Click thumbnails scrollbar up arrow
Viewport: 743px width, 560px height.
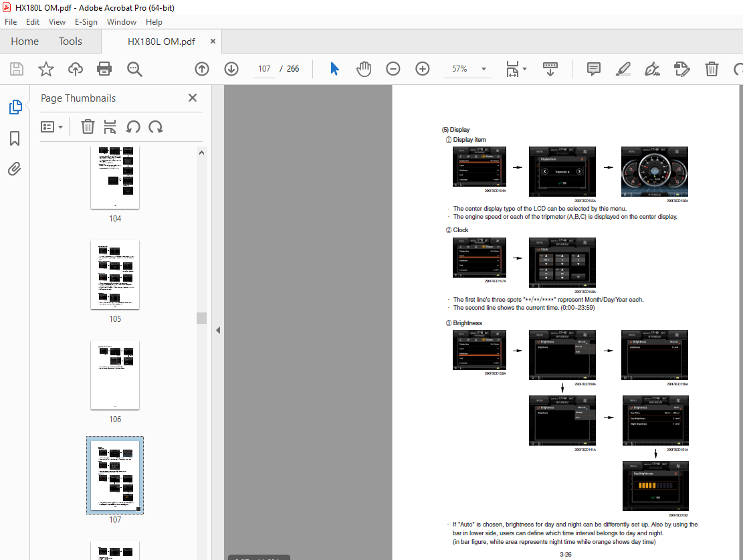click(x=201, y=153)
